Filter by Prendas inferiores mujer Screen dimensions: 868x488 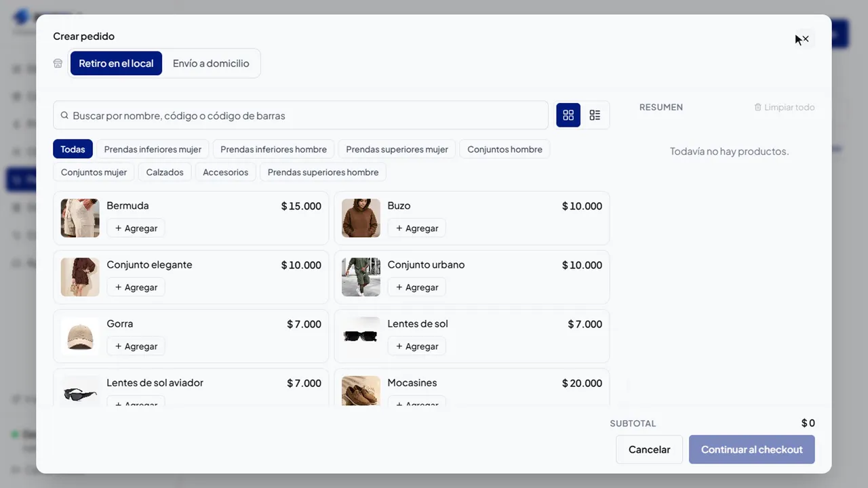click(x=153, y=149)
